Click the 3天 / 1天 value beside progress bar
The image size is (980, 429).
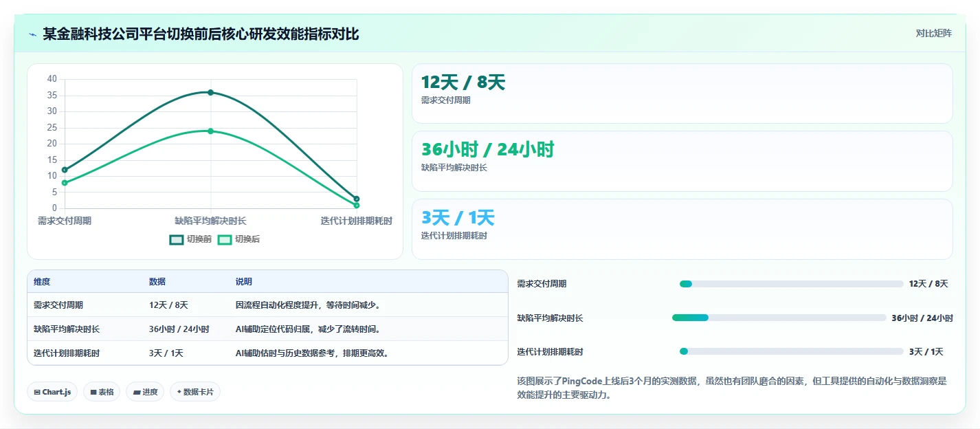(926, 351)
